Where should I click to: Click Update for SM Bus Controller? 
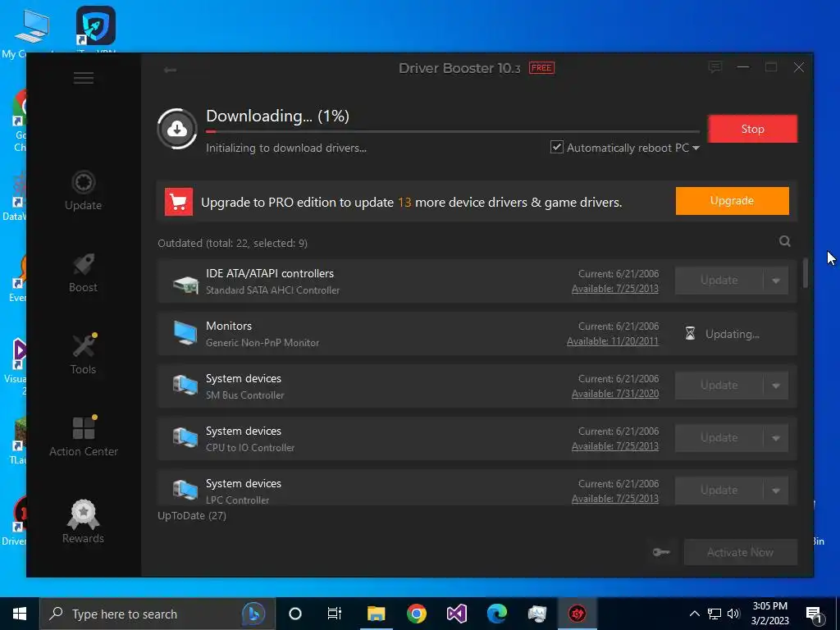[x=719, y=386]
